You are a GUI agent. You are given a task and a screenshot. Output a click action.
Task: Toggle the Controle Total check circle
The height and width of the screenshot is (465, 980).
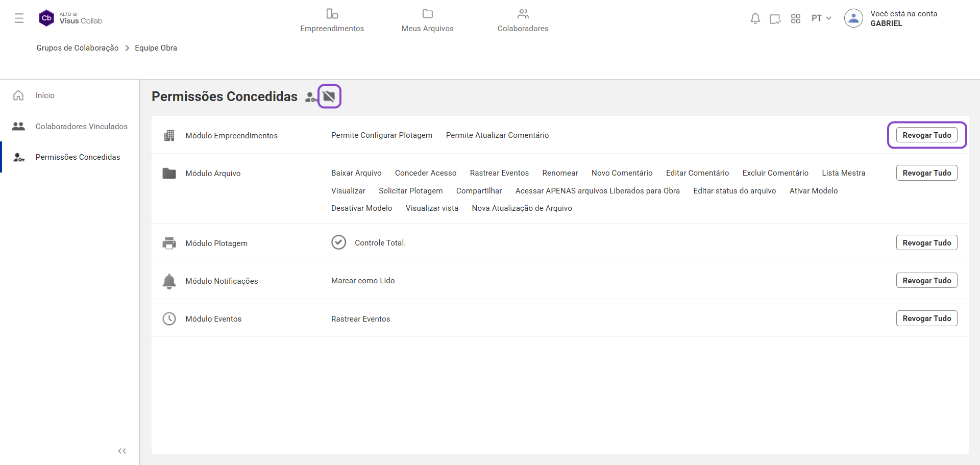338,242
